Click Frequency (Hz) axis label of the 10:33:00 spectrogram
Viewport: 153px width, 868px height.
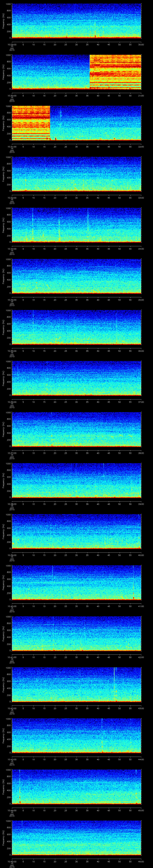click(3, 225)
